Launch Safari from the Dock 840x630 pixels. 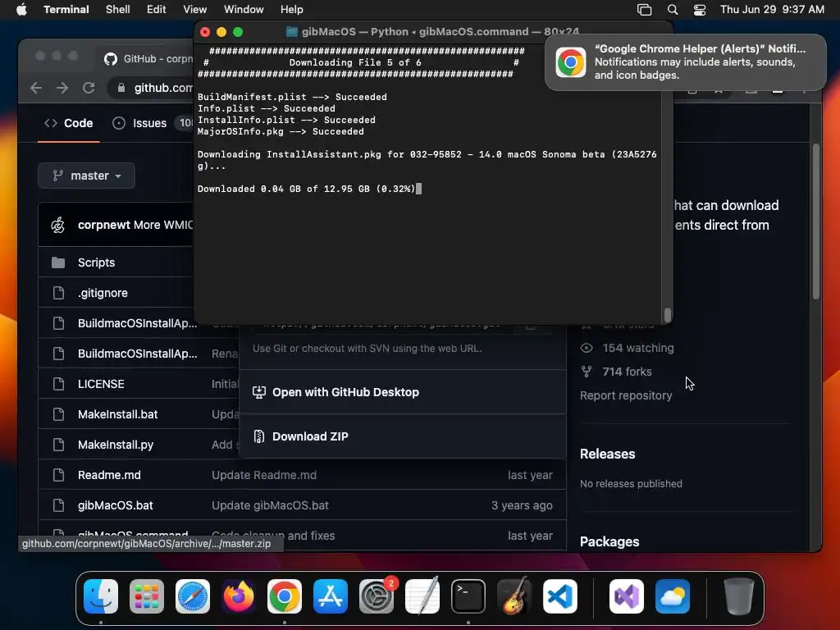[193, 596]
